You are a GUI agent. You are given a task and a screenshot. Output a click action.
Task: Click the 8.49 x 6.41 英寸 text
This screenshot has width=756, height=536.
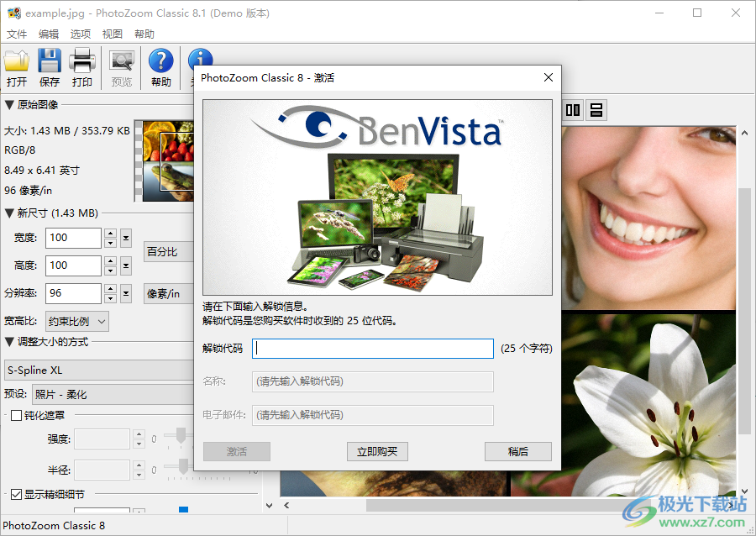[42, 171]
